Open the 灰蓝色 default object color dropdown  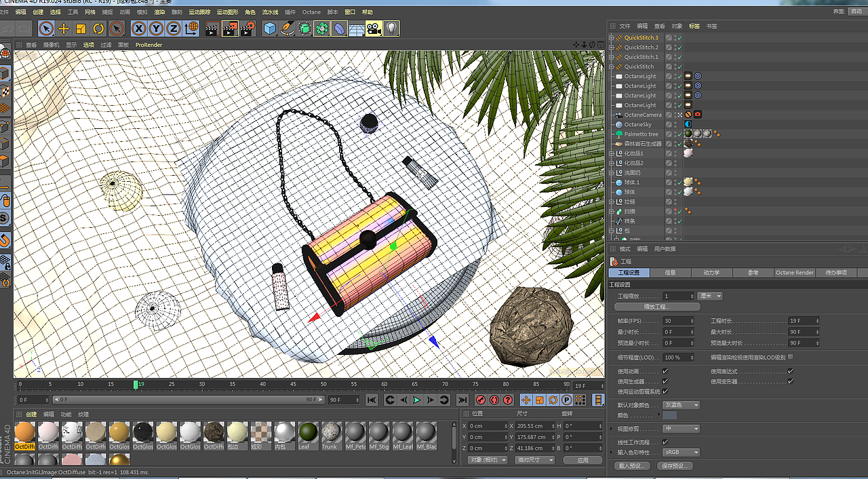pyautogui.click(x=681, y=405)
